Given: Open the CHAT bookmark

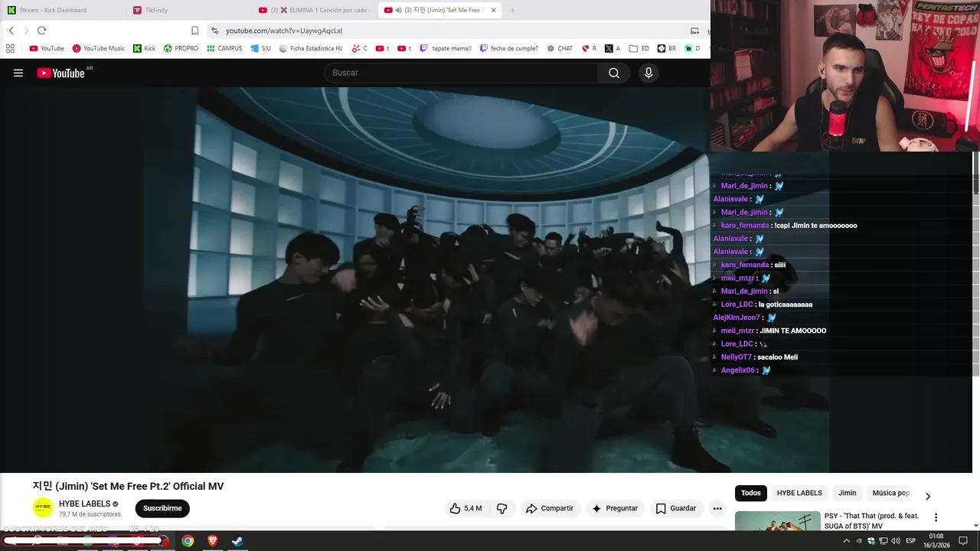Looking at the screenshot, I should coord(560,48).
